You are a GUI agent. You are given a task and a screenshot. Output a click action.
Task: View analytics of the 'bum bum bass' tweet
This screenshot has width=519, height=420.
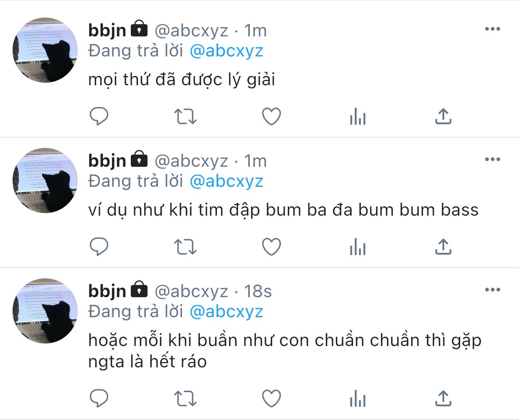click(358, 247)
